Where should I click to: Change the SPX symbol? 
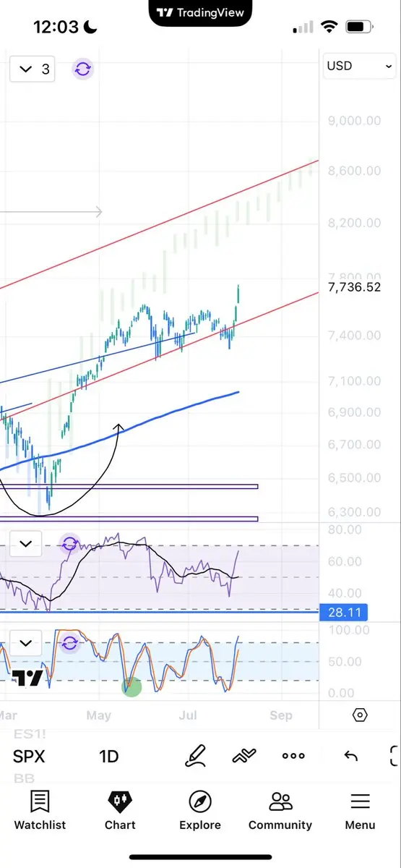coord(29,757)
